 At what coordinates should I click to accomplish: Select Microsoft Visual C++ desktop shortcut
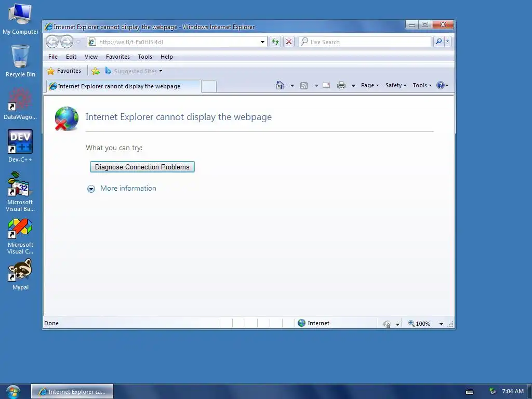tap(20, 236)
